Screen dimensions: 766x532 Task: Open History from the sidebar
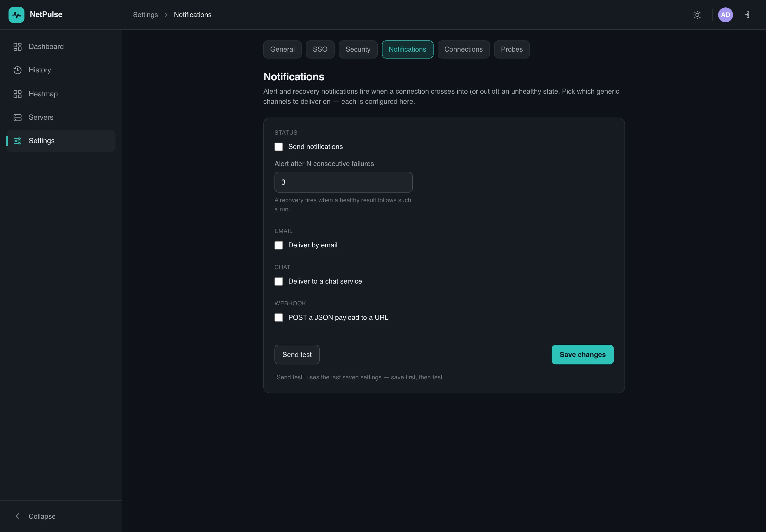coord(61,70)
